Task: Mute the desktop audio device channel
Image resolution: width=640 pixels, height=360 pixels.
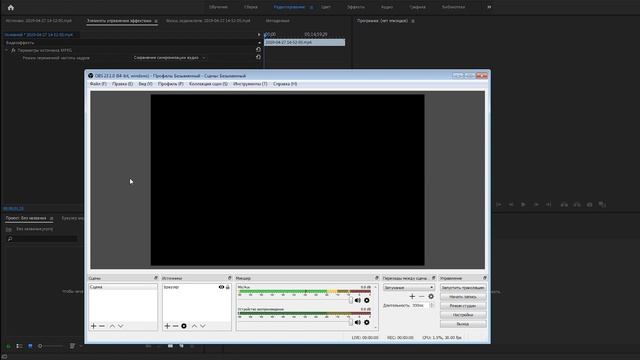Action: (358, 322)
